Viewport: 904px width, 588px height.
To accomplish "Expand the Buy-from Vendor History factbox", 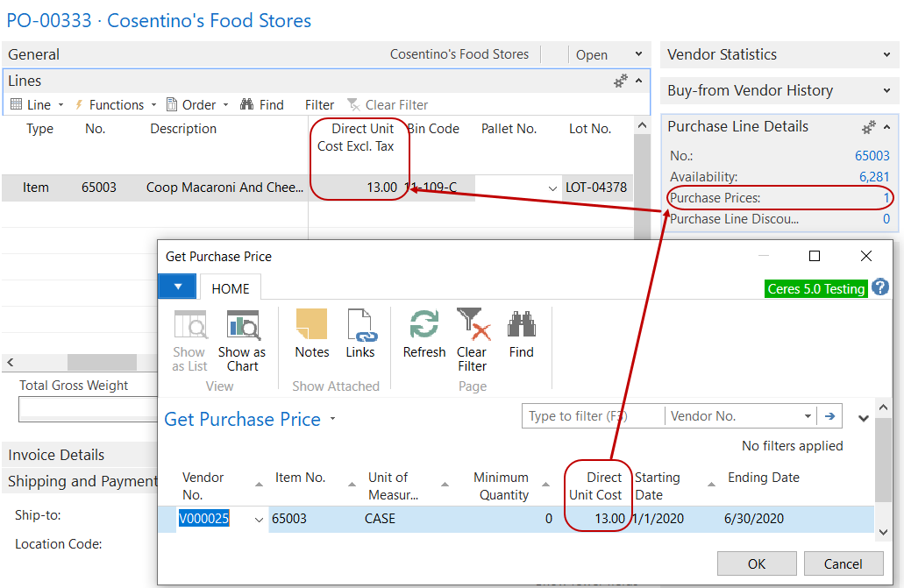I will click(x=887, y=90).
